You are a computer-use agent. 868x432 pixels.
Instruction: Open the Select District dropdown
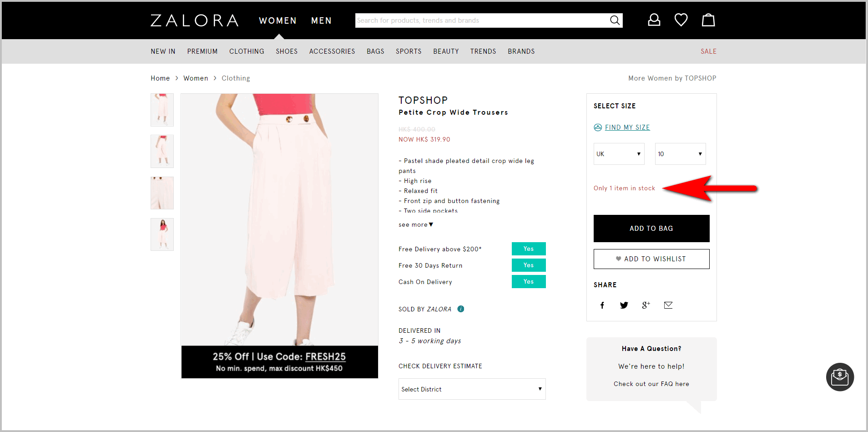pyautogui.click(x=471, y=389)
